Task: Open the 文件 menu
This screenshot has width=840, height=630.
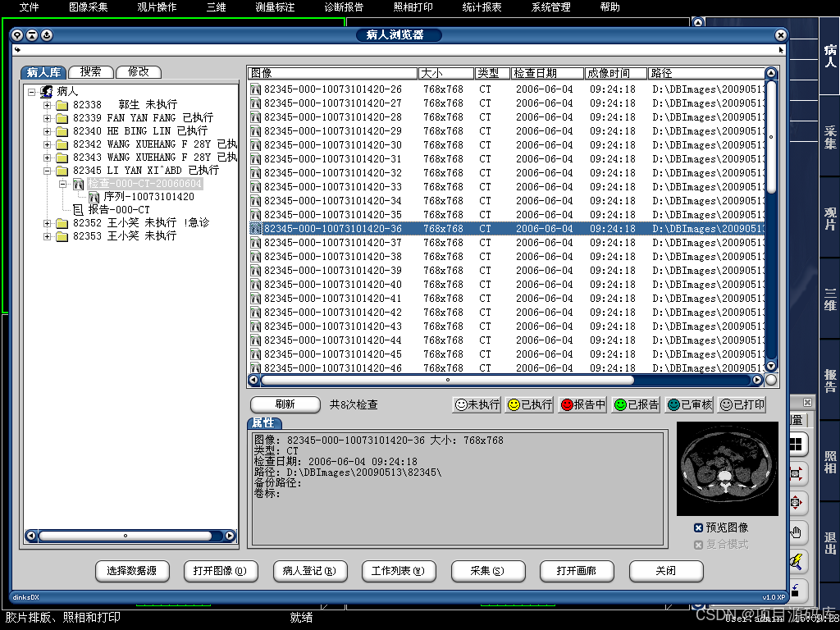Action: pyautogui.click(x=29, y=7)
